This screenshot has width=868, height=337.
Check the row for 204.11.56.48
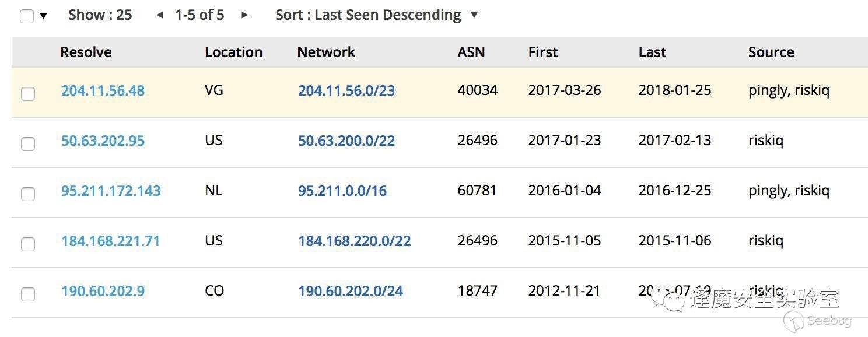28,93
